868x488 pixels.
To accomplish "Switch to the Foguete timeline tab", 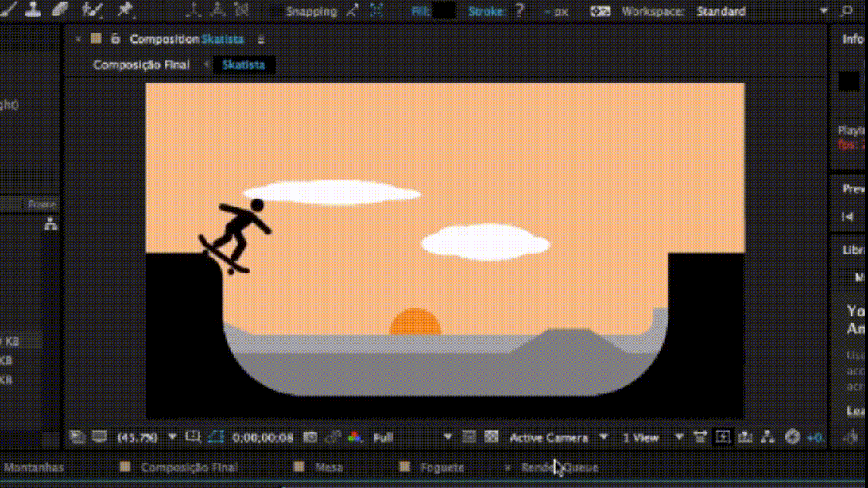I will click(x=442, y=467).
